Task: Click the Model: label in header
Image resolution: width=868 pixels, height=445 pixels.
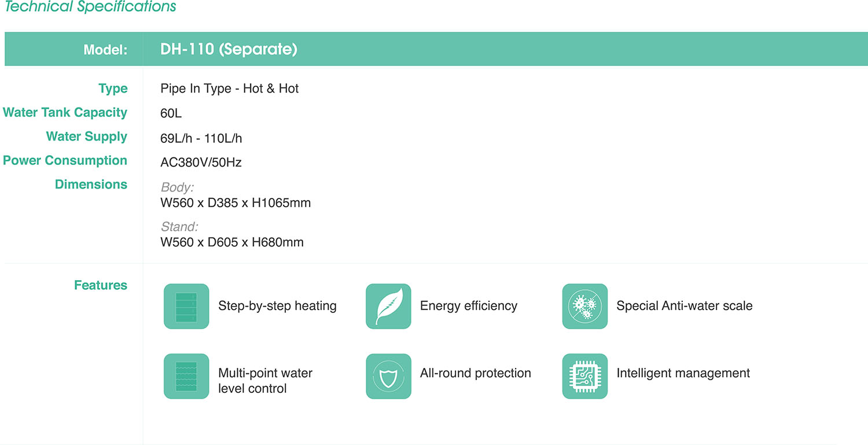Action: (x=105, y=50)
